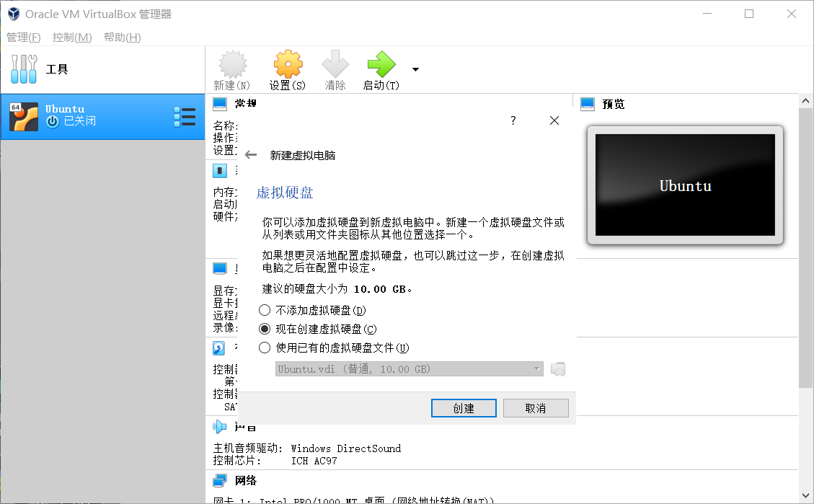Click the choose disk file folder icon
The width and height of the screenshot is (814, 504).
pos(558,369)
